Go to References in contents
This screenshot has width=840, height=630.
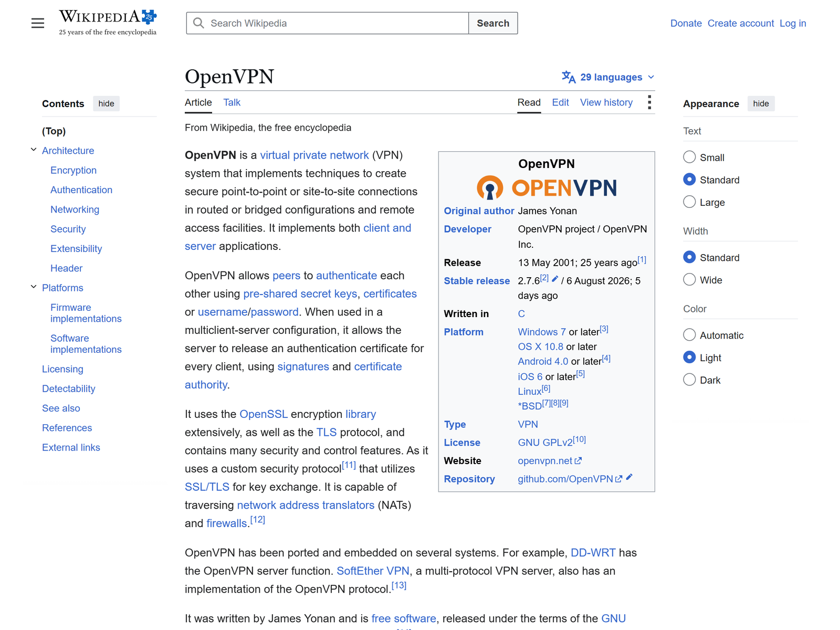coord(67,428)
